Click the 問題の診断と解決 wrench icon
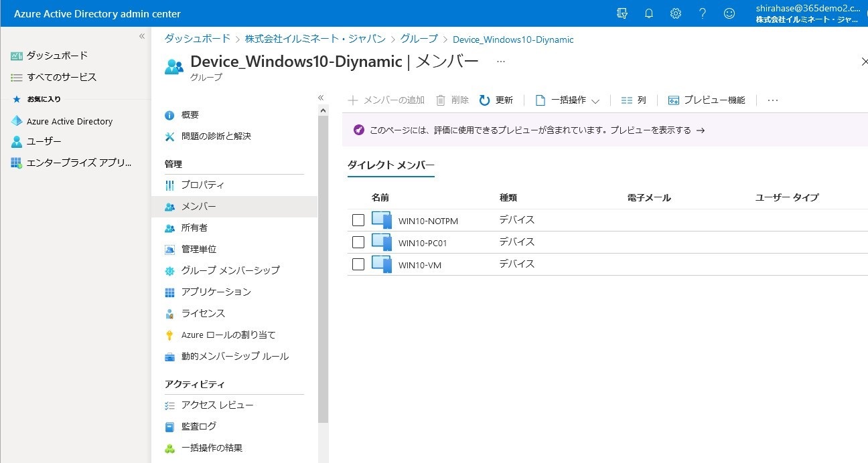This screenshot has width=868, height=463. click(169, 136)
